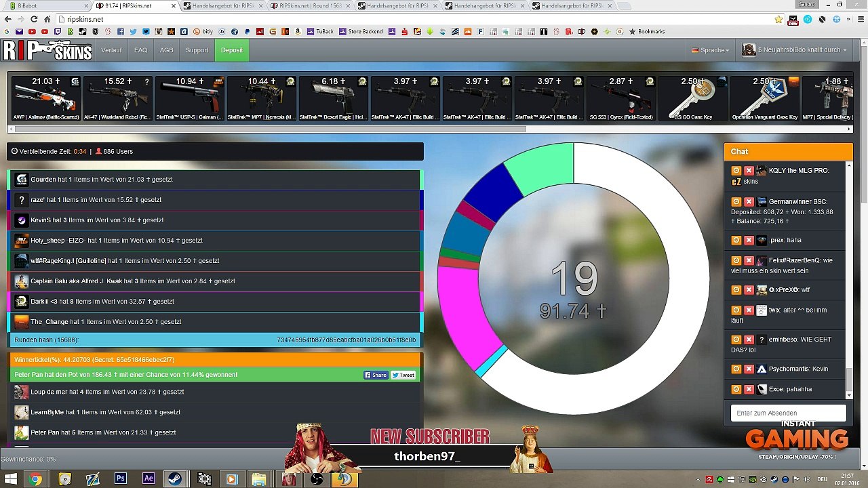Viewport: 868px width, 488px height.
Task: Click the Runden hash (15688) value
Action: tap(347, 340)
